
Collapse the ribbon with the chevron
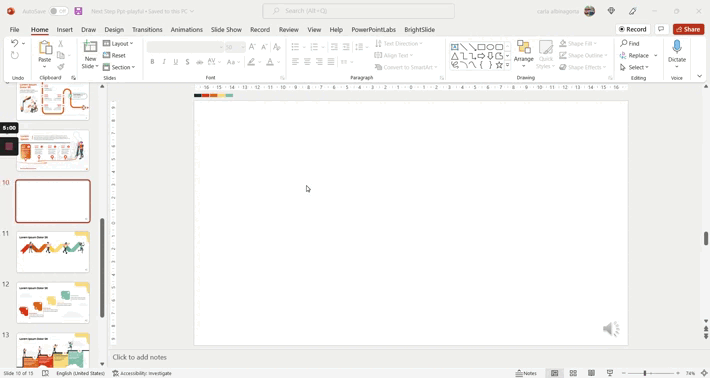coord(700,76)
